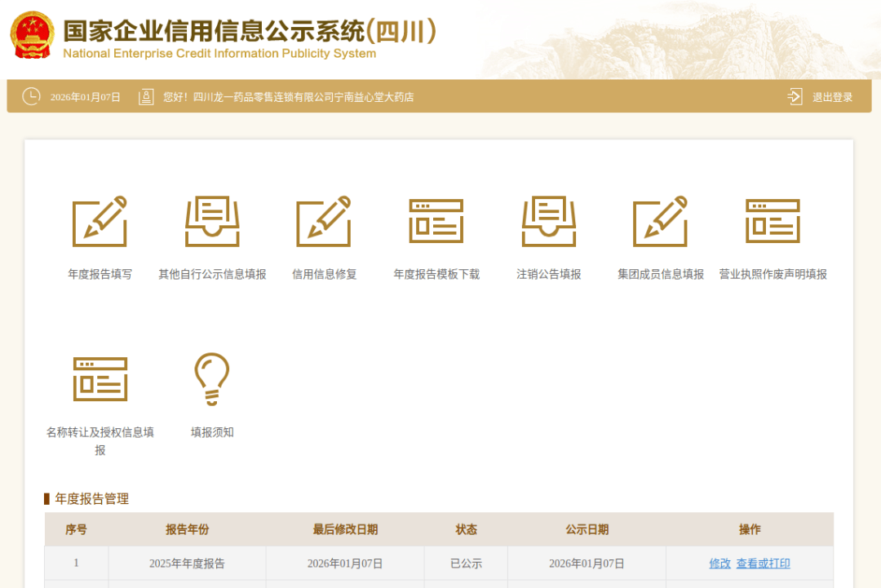Click 修改 for the 2025 annual report
881x588 pixels.
[x=719, y=563]
